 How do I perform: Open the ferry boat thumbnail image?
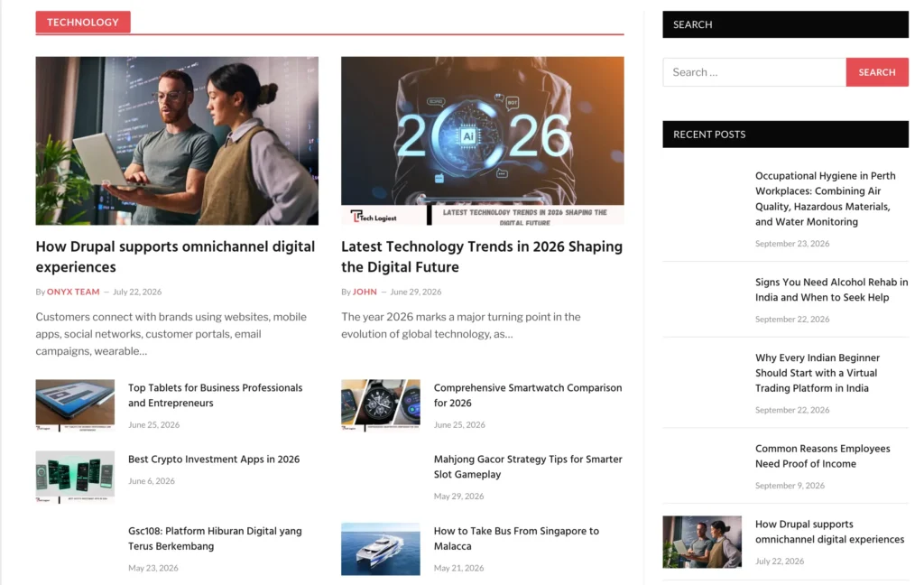coord(381,549)
